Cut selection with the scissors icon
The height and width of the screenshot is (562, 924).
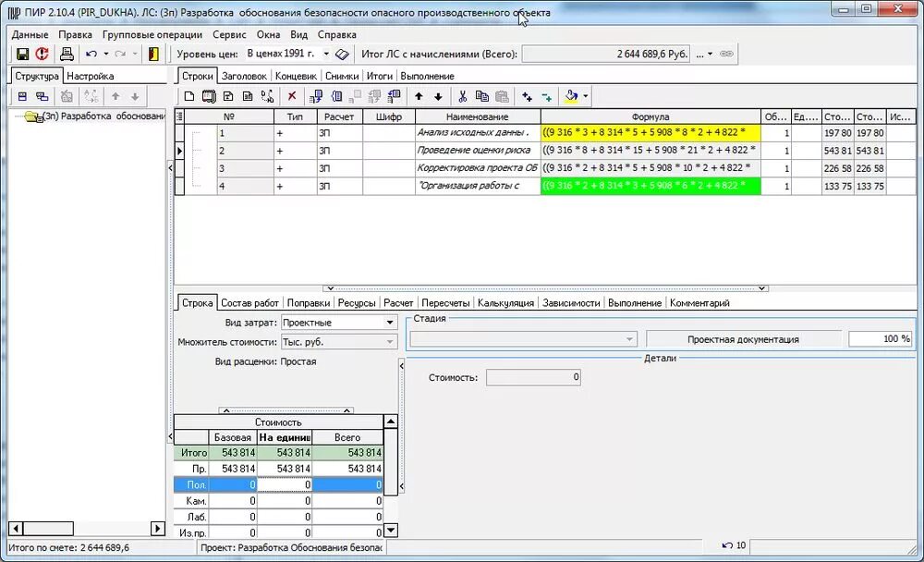pyautogui.click(x=463, y=96)
